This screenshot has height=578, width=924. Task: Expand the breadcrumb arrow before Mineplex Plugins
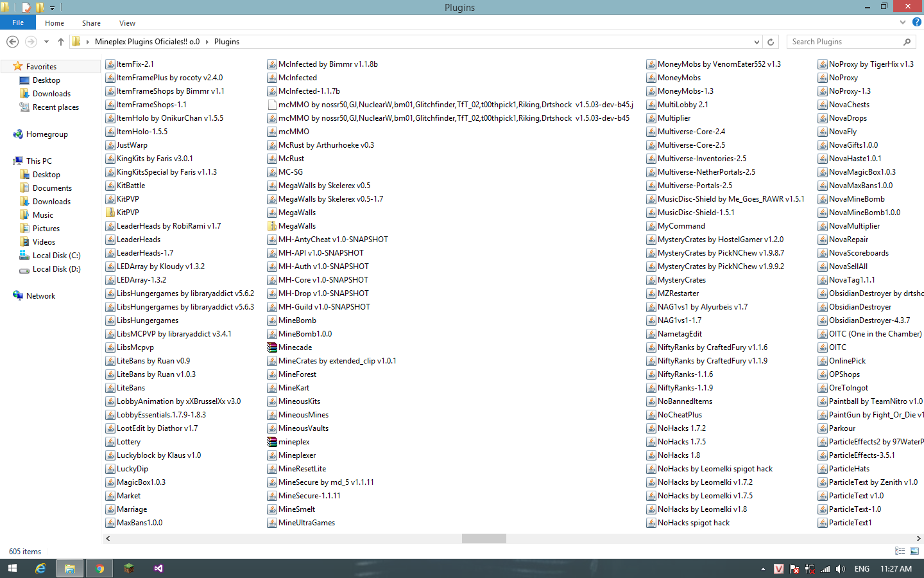tap(88, 42)
